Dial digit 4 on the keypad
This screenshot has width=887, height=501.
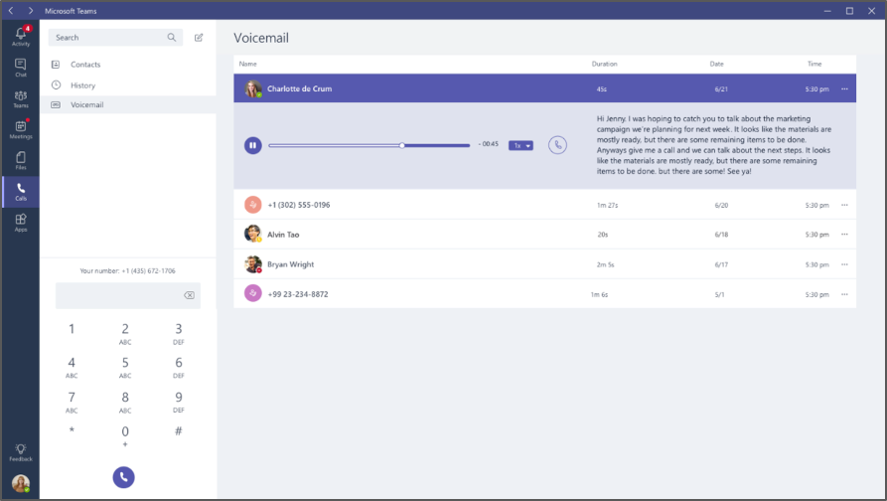click(x=71, y=366)
